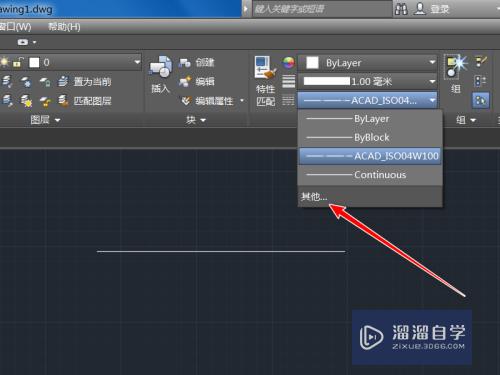500x375 pixels.
Task: Click the Match Properties brush icon
Action: tap(265, 67)
